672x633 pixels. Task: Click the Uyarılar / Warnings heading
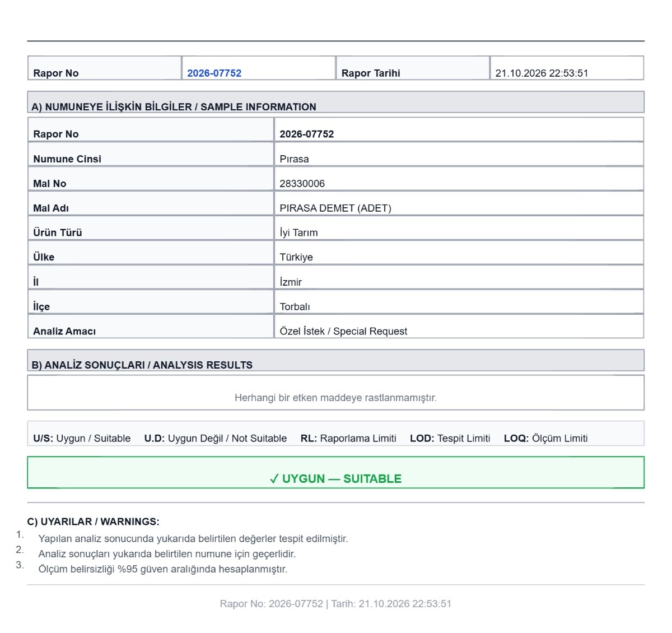(93, 522)
